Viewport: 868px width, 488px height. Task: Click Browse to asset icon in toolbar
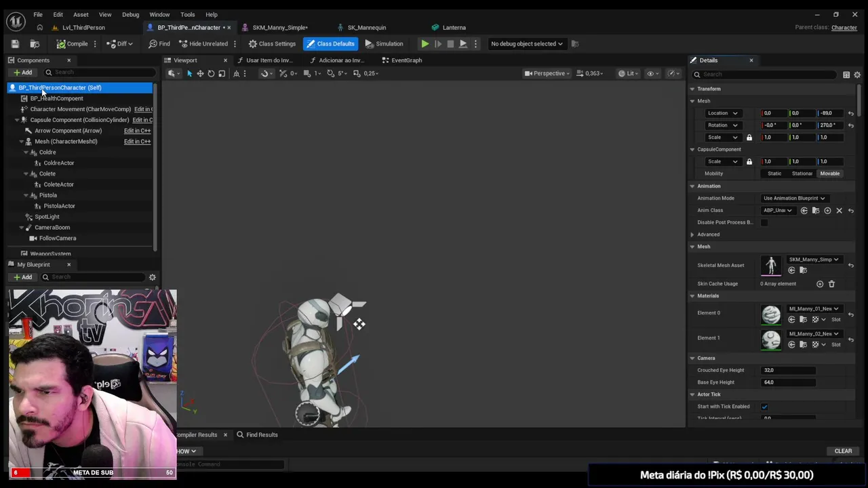[x=35, y=44]
